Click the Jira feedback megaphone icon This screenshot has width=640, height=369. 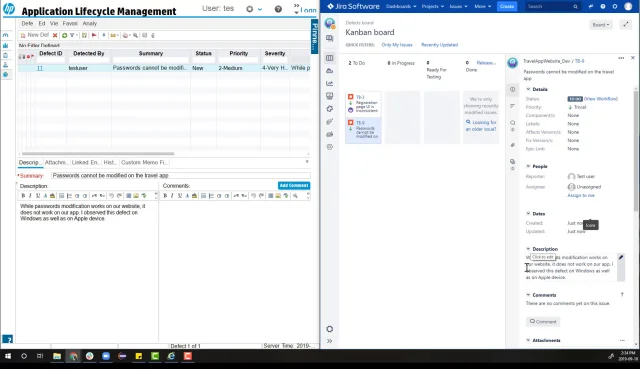click(x=591, y=7)
